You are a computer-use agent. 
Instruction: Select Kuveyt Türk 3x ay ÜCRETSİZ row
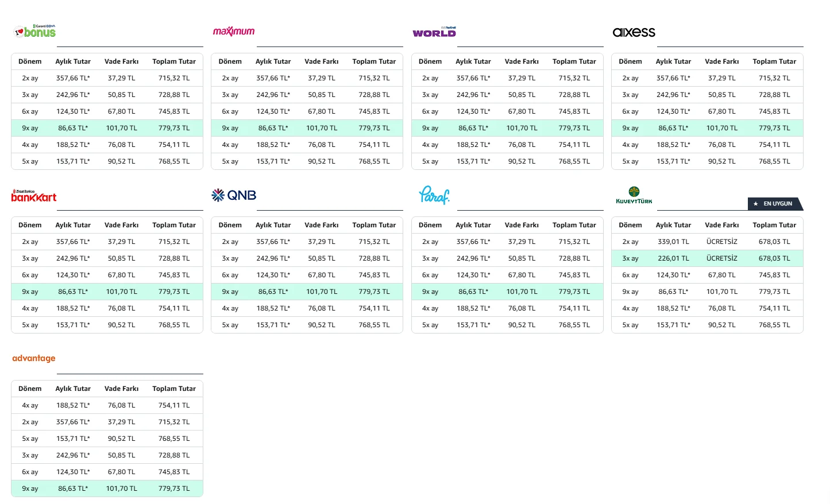(x=707, y=258)
